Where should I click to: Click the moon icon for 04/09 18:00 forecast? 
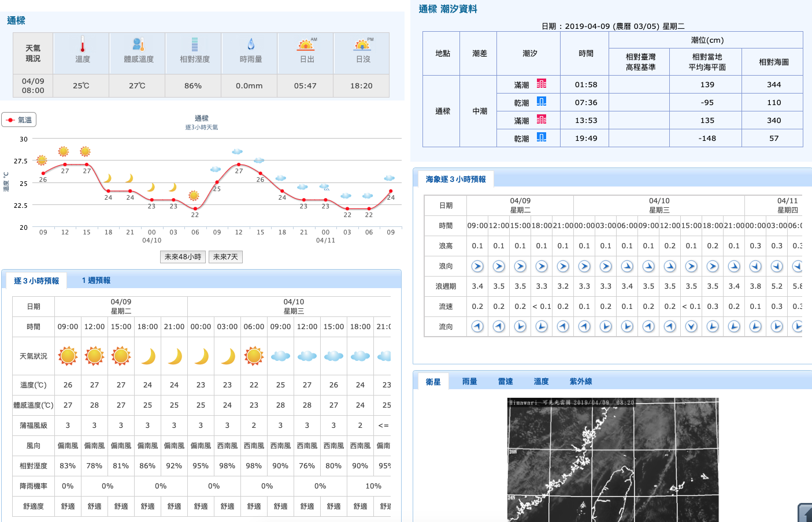(149, 356)
